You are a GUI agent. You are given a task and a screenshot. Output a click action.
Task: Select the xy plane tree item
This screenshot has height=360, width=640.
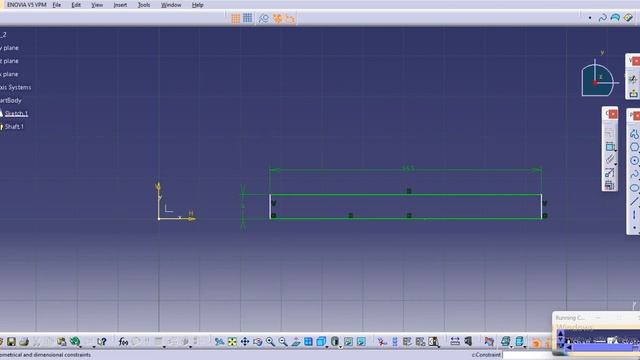[9, 48]
